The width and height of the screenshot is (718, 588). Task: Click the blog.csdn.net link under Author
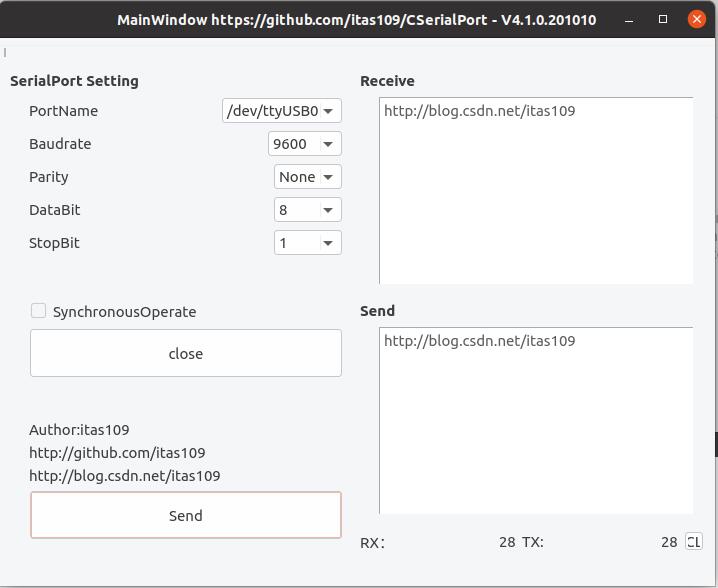pyautogui.click(x=124, y=476)
